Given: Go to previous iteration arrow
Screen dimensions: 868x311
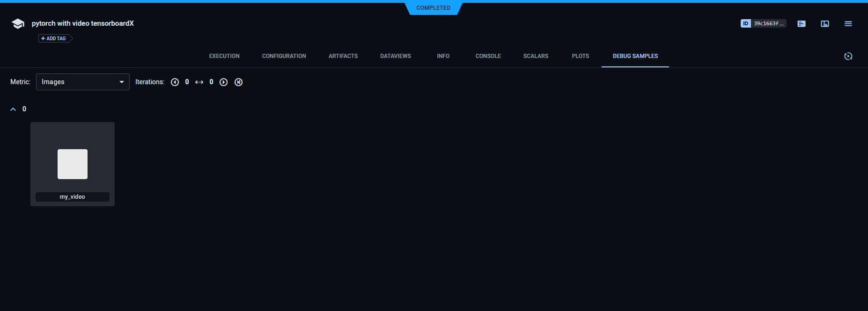Looking at the screenshot, I should click(175, 82).
